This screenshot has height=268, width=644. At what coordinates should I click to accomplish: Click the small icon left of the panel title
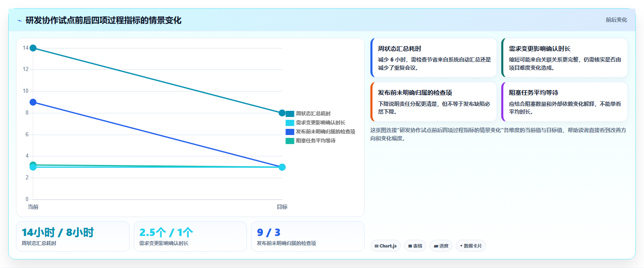pos(19,21)
